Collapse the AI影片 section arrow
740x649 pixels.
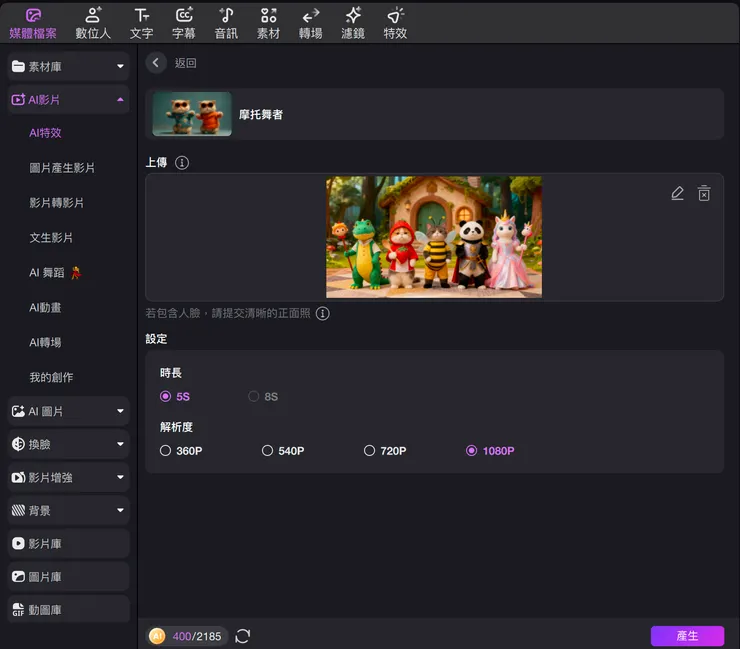(x=120, y=100)
